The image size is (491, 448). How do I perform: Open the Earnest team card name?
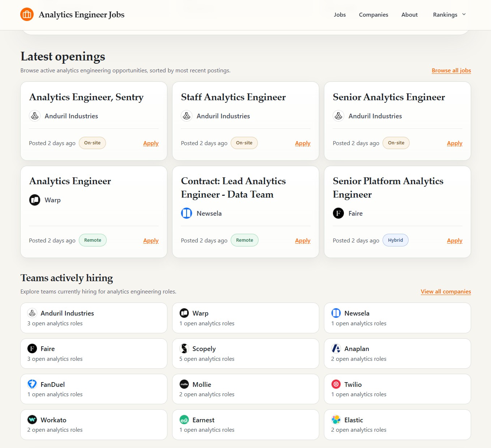coord(203,420)
